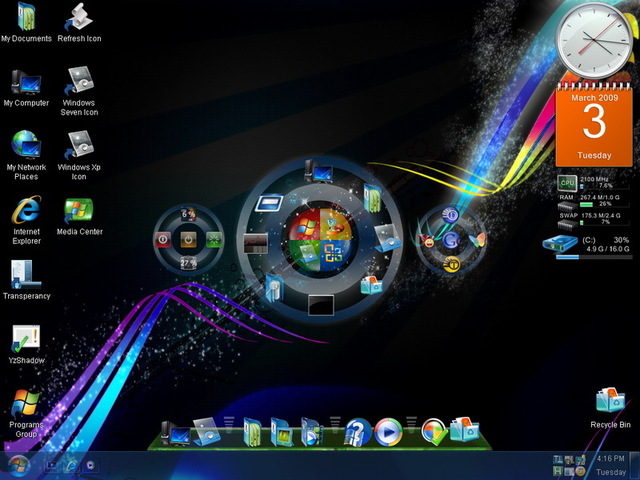Click the 27% indicator in power widget
Image resolution: width=640 pixels, height=480 pixels.
[x=188, y=264]
